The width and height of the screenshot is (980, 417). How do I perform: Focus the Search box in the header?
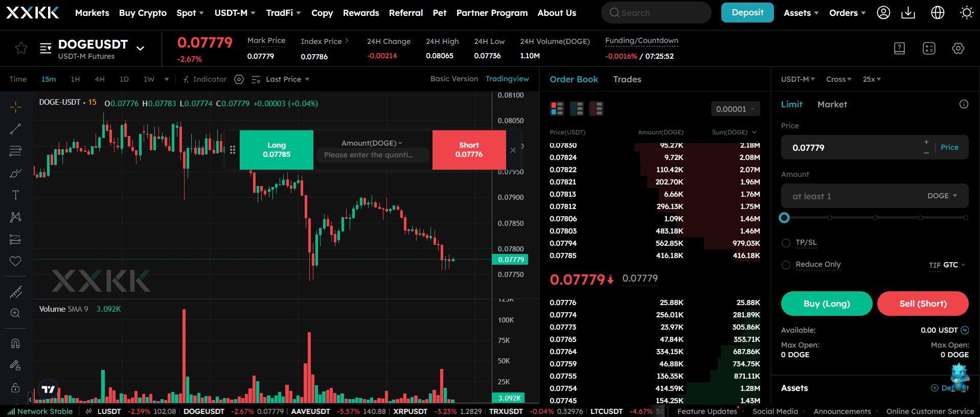tap(656, 13)
